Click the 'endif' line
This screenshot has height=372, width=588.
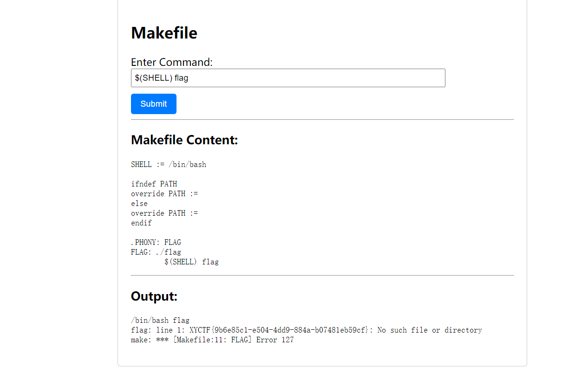141,223
